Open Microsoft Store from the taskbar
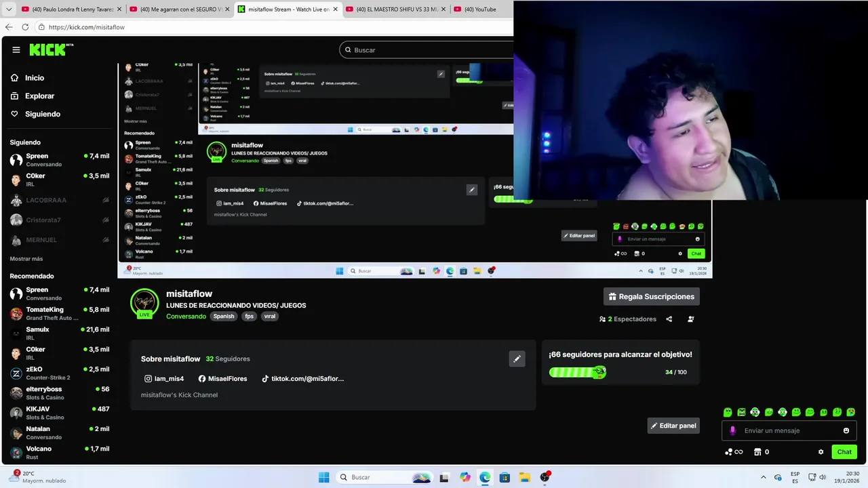Image resolution: width=868 pixels, height=488 pixels. (505, 477)
